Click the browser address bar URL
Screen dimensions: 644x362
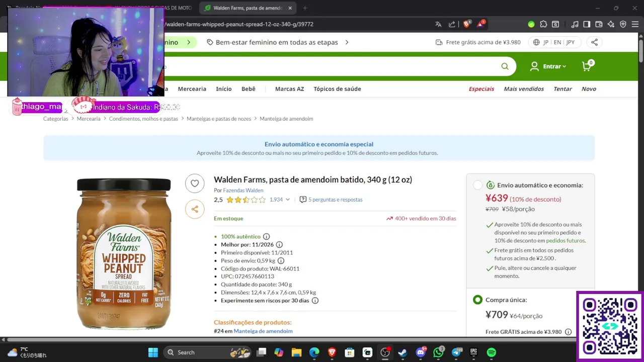[x=239, y=24]
